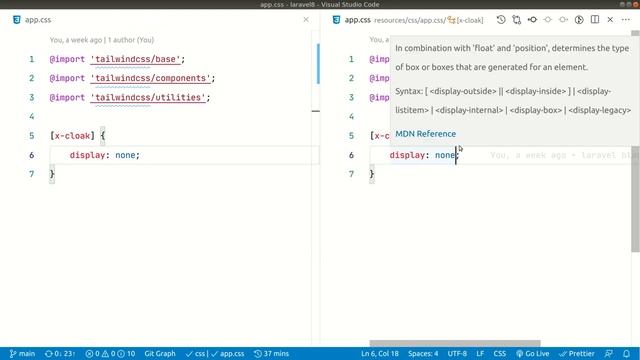Image resolution: width=640 pixels, height=360 pixels.
Task: Click 'tailwindcss/base' import in left editor
Action: coord(136,59)
